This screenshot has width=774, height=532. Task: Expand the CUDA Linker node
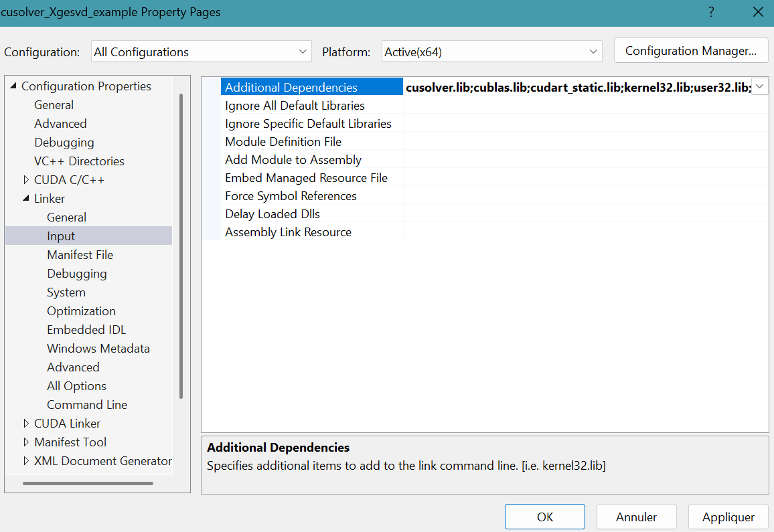coord(26,424)
